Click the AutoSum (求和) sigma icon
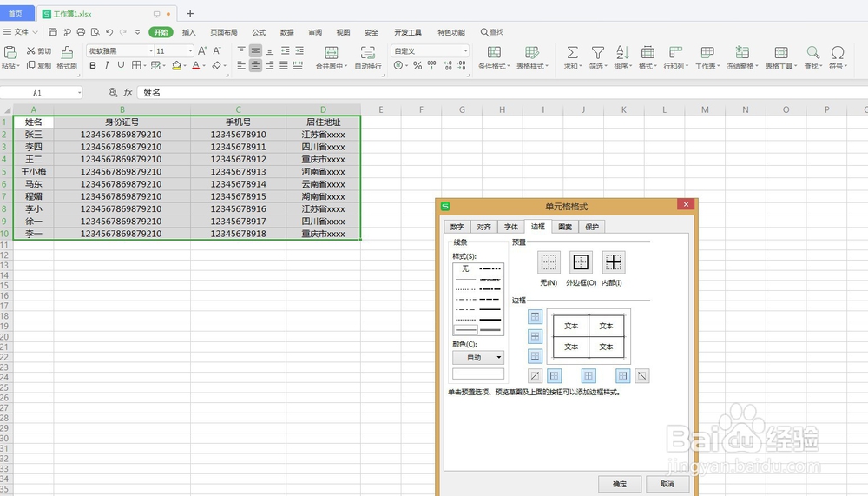 [572, 53]
